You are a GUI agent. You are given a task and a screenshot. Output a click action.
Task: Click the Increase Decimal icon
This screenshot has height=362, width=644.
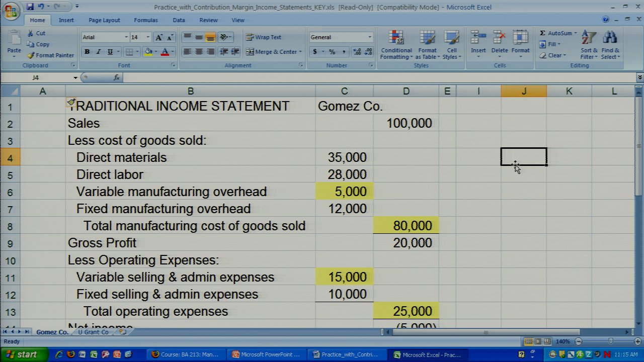point(357,52)
